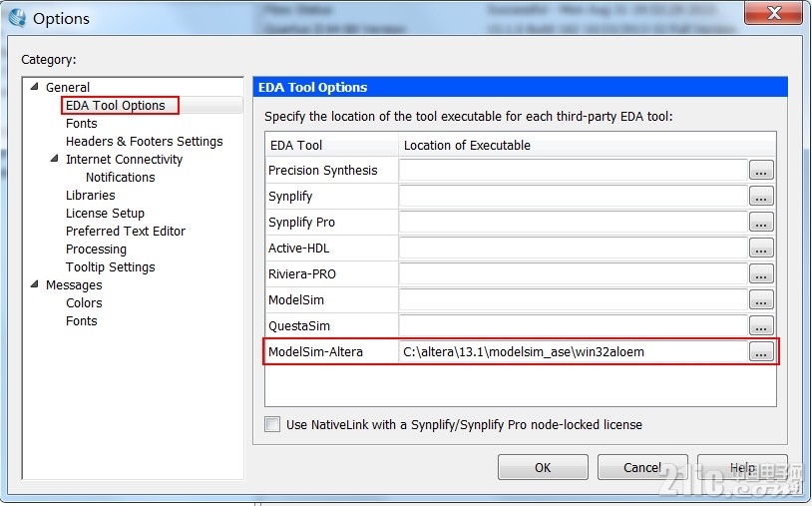Select EDA Tool Options in category tree
The width and height of the screenshot is (812, 506).
(116, 105)
